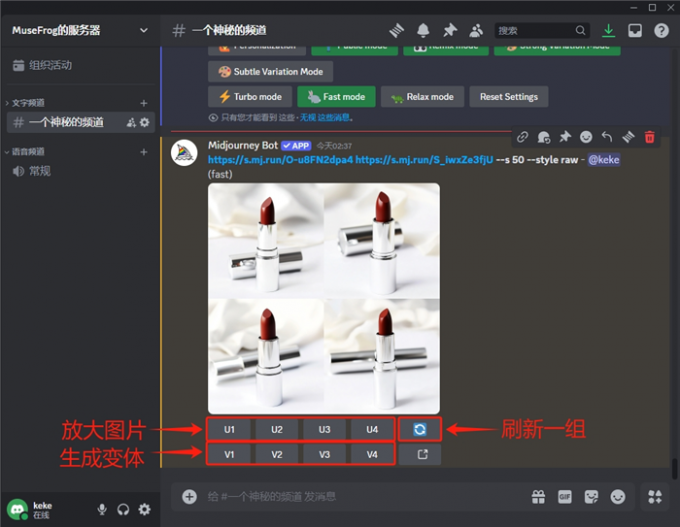This screenshot has width=680, height=527.
Task: Open the inbox icon
Action: coord(635,30)
